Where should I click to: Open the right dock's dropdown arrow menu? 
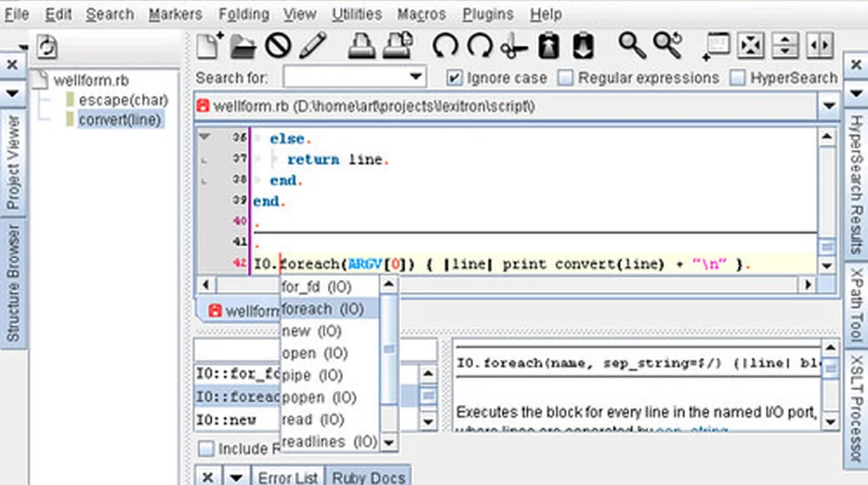pos(855,93)
